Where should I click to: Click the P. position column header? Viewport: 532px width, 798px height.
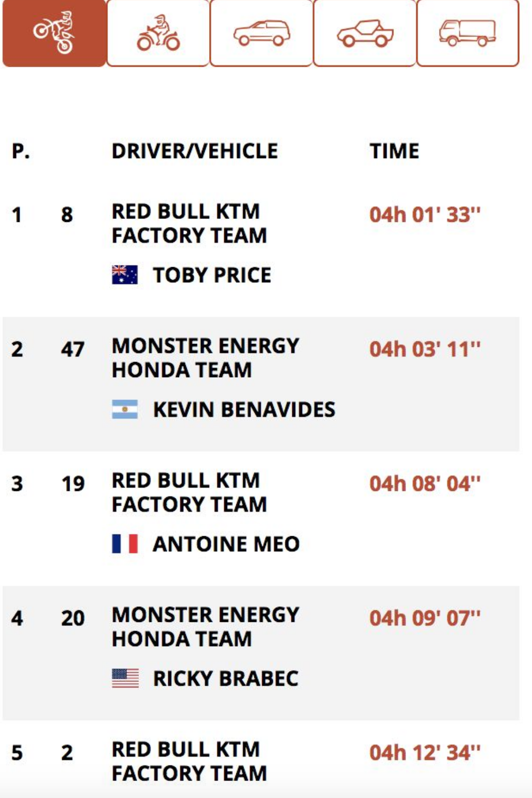21,151
